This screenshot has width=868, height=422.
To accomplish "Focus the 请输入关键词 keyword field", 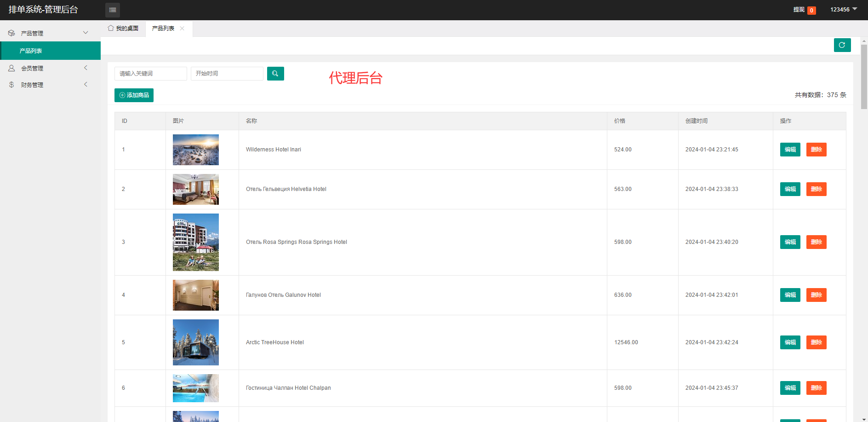I will click(151, 74).
